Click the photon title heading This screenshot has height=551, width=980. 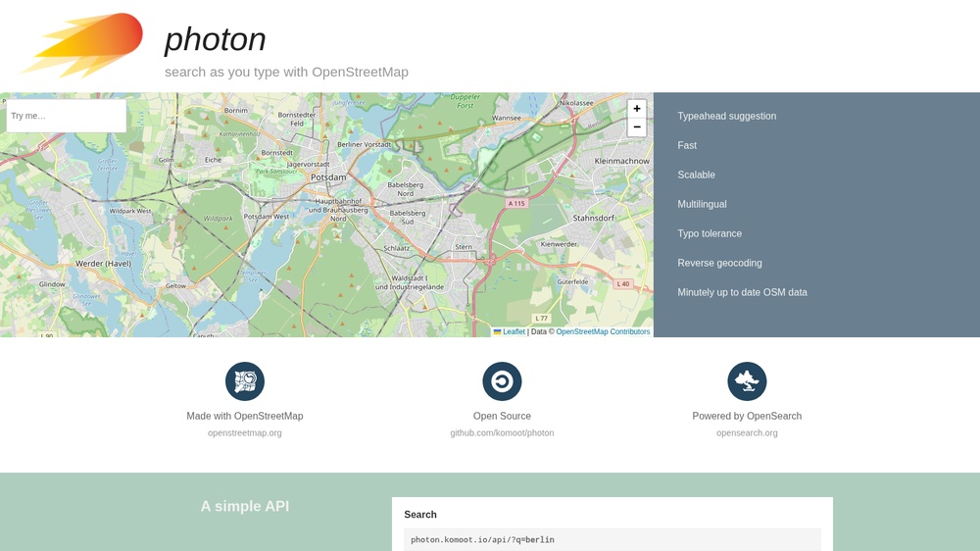pyautogui.click(x=215, y=39)
